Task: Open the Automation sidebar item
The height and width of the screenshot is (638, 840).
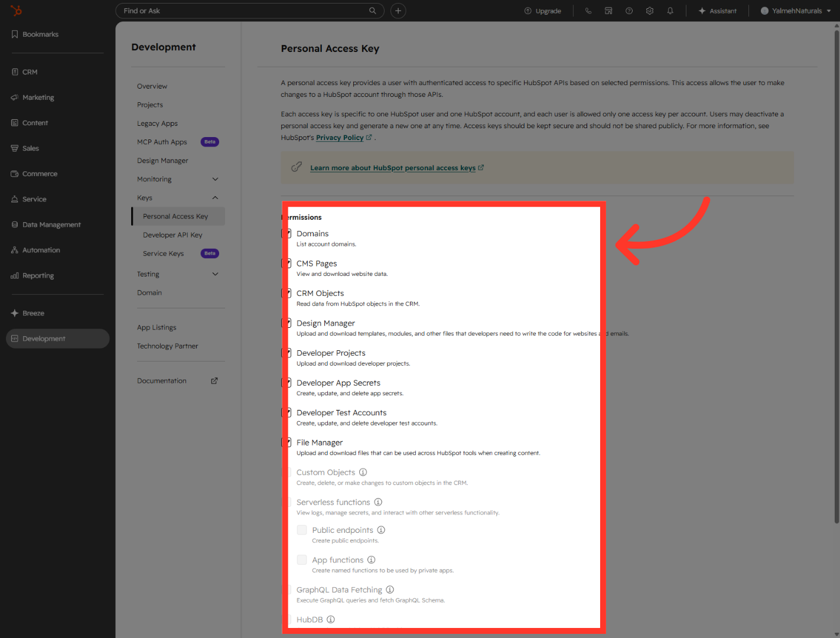Action: pos(35,250)
